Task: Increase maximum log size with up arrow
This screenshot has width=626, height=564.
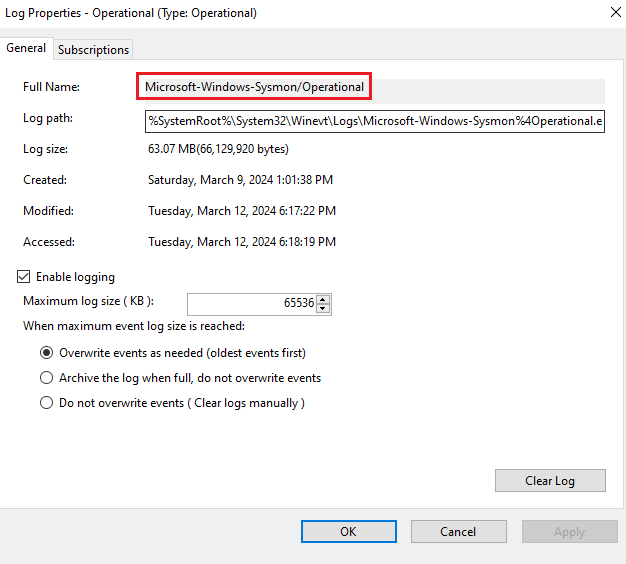Action: (x=323, y=299)
